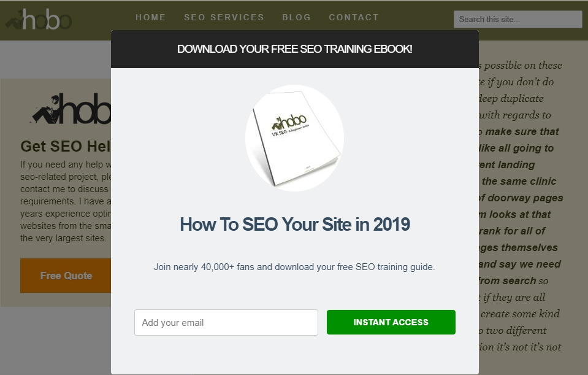Click the Download Your Free SEO Ebook banner
The image size is (588, 375).
[295, 49]
